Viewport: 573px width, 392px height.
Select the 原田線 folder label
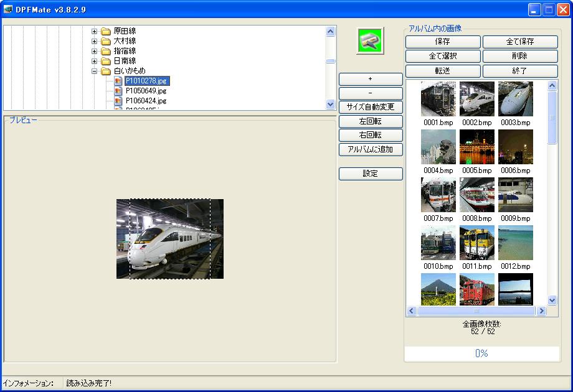(x=125, y=31)
